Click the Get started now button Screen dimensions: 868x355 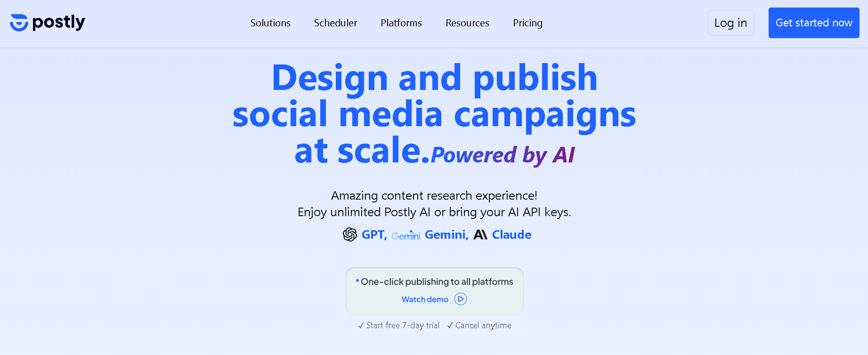coord(813,23)
